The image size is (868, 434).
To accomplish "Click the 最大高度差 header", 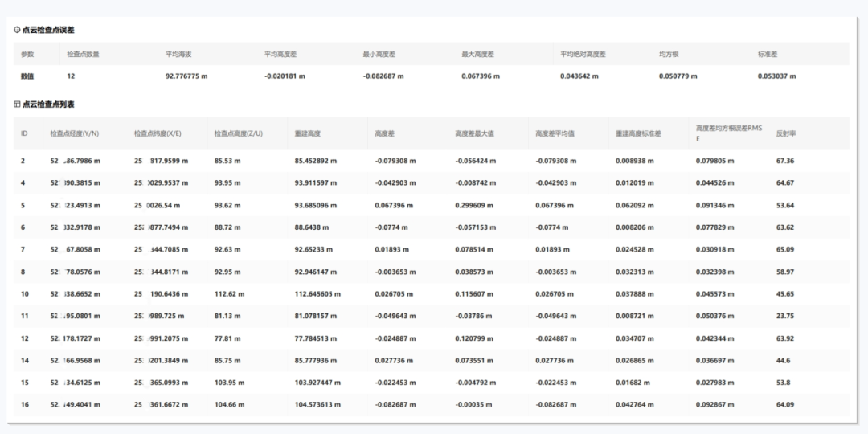I will click(x=477, y=55).
